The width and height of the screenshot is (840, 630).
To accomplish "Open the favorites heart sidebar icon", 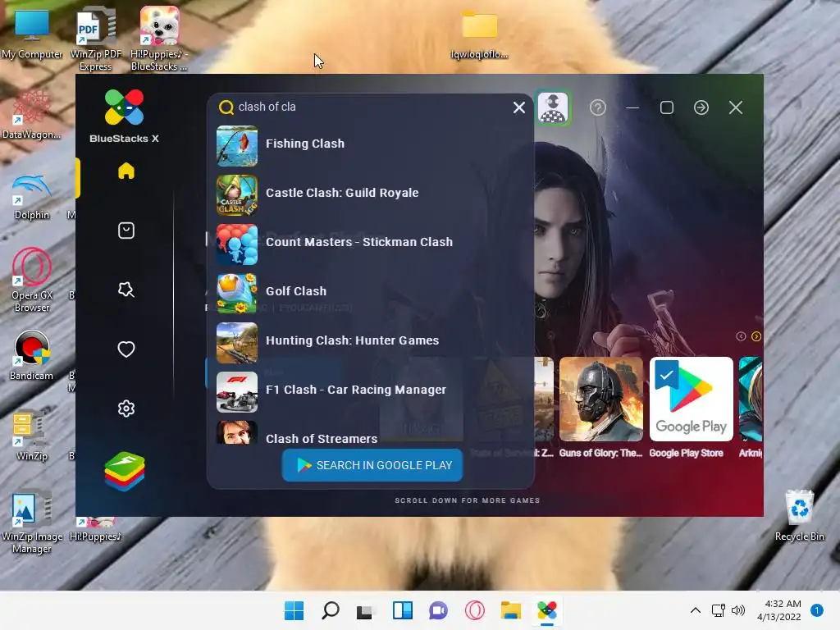I will 126,349.
